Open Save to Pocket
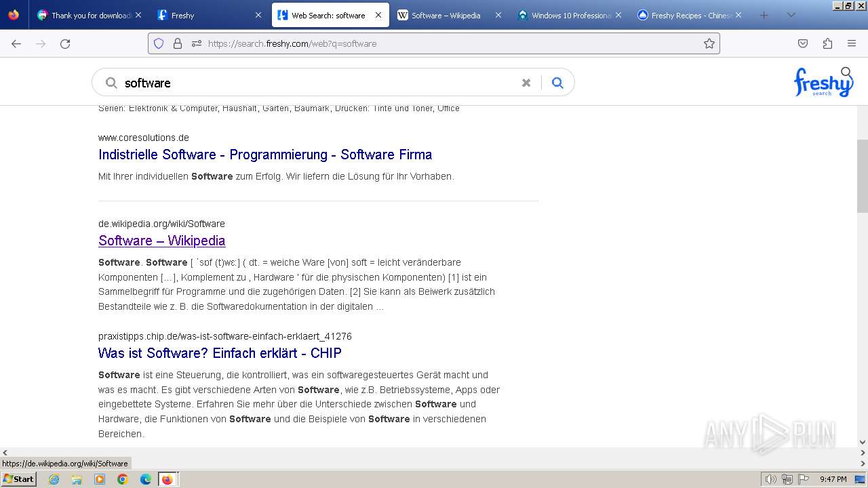This screenshot has width=868, height=488. [x=803, y=43]
